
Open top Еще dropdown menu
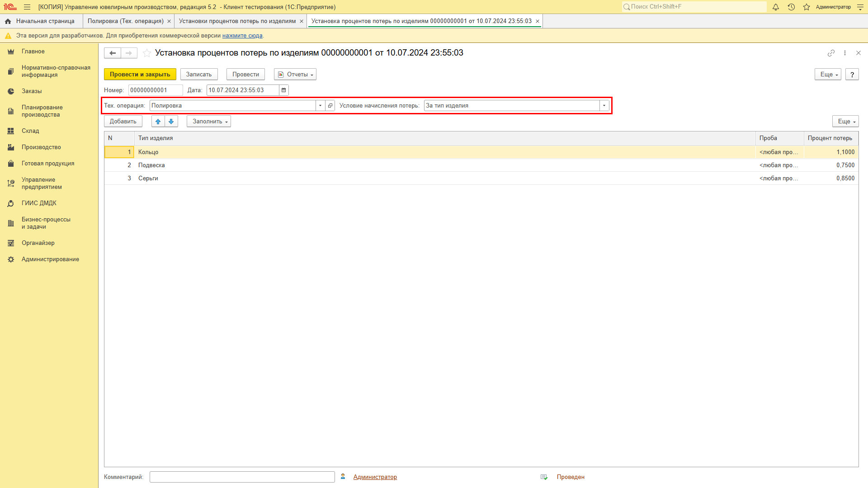[828, 74]
